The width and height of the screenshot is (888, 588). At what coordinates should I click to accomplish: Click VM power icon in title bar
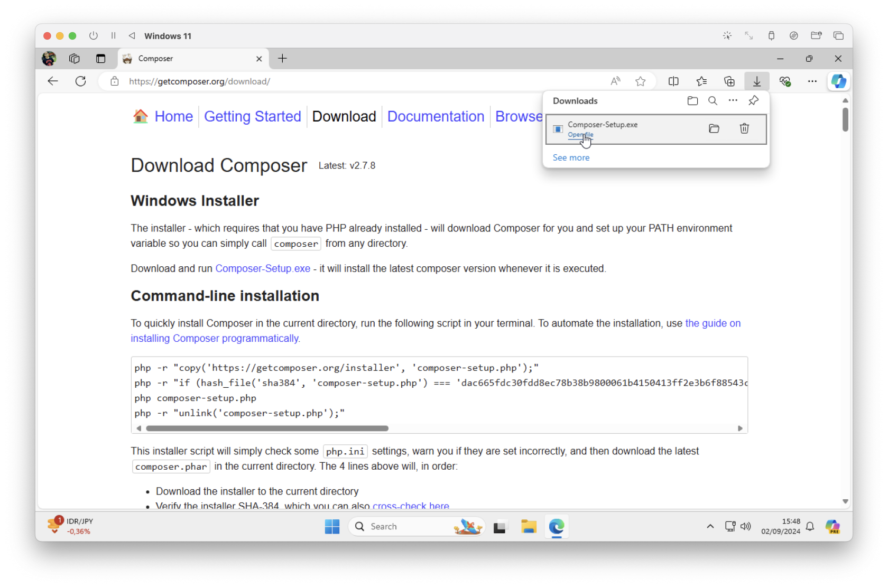click(94, 35)
